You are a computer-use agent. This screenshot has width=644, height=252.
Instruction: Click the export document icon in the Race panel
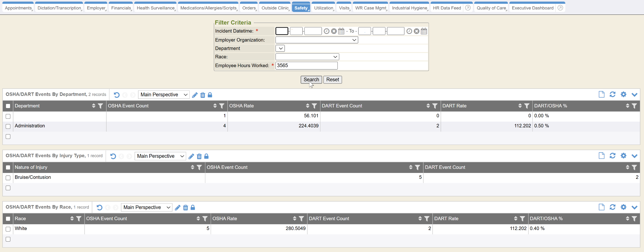[602, 207]
